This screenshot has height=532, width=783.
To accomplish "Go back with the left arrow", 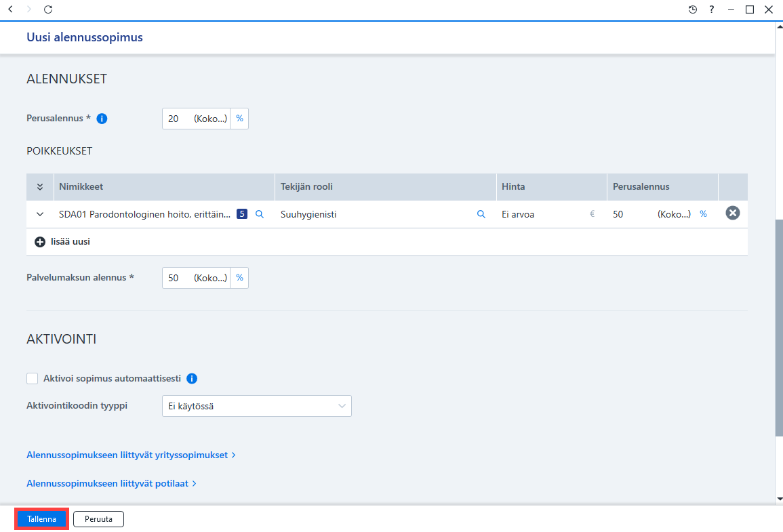I will [x=10, y=9].
